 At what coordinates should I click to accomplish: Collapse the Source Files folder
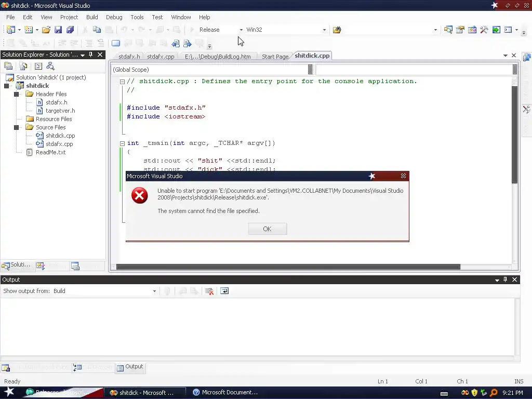click(16, 127)
